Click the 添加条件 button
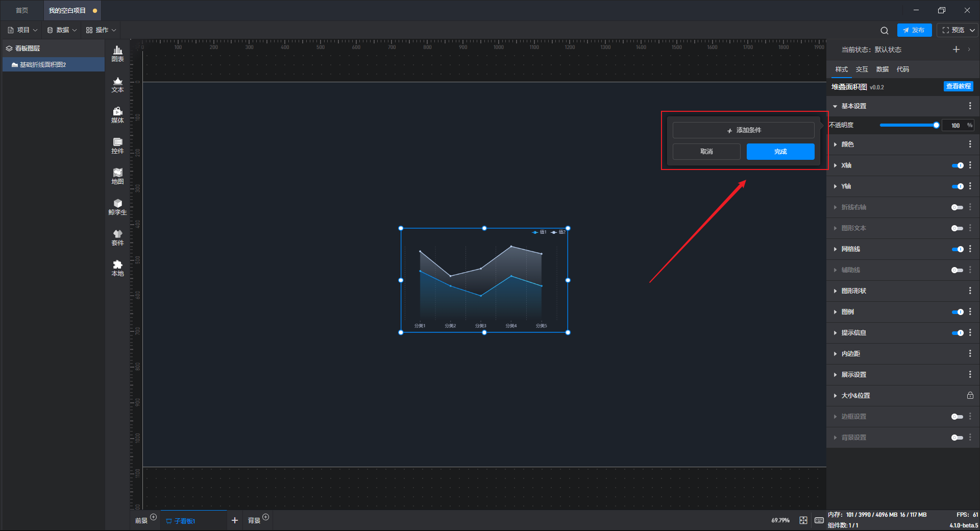This screenshot has width=980, height=531. [x=743, y=130]
